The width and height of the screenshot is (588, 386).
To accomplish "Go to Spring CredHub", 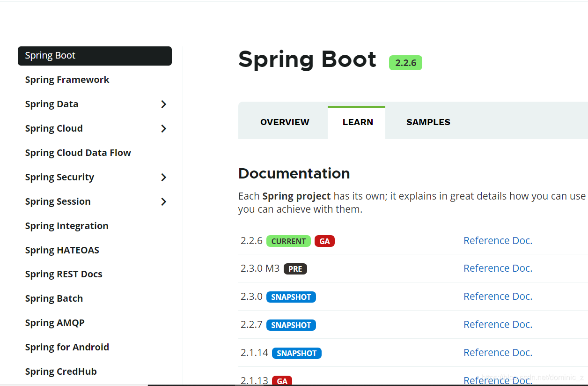I will click(61, 371).
